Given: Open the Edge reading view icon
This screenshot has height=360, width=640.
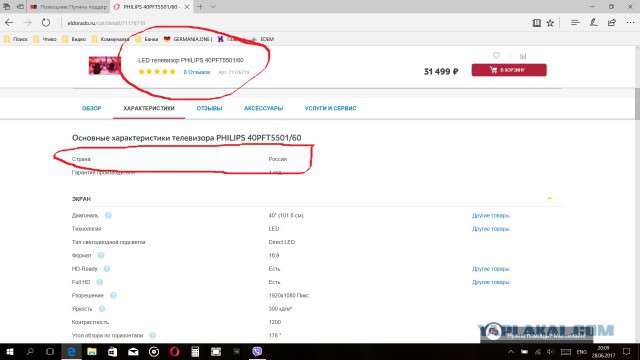Looking at the screenshot, I should 537,23.
